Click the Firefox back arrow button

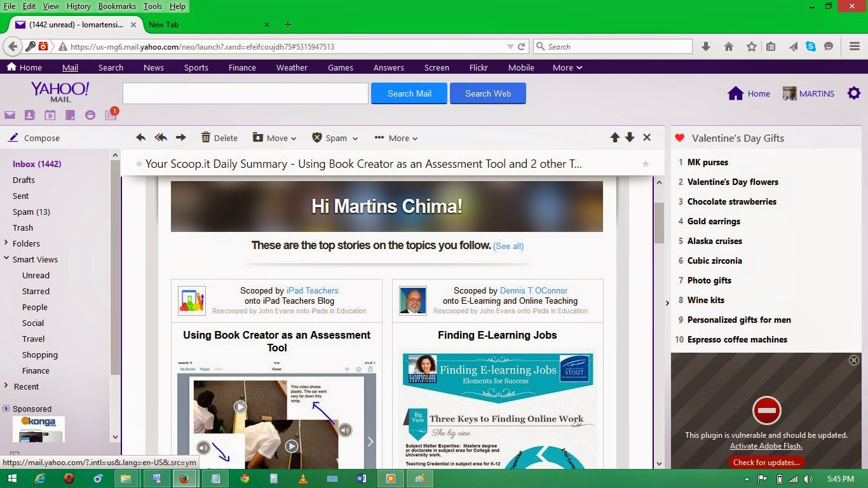(12, 46)
